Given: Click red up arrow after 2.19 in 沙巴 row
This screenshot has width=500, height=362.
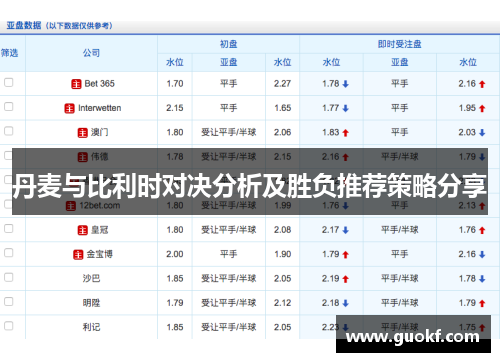Looking at the screenshot, I should [346, 279].
